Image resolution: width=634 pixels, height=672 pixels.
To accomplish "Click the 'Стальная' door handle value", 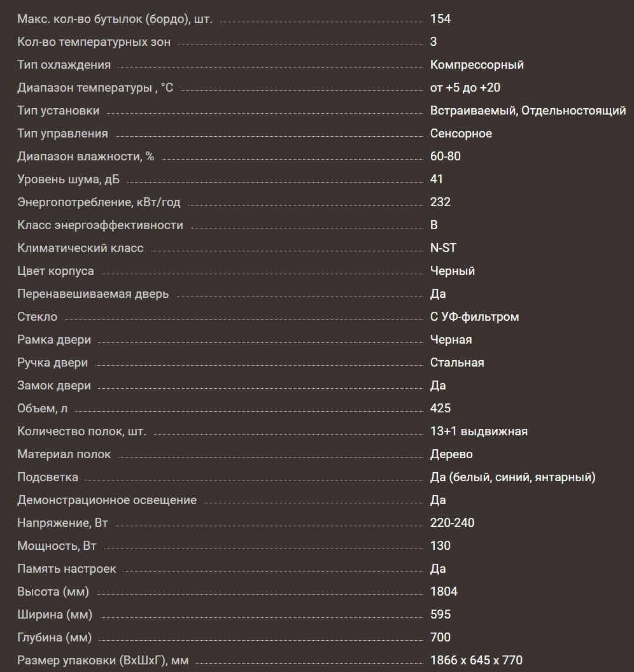I will point(457,363).
